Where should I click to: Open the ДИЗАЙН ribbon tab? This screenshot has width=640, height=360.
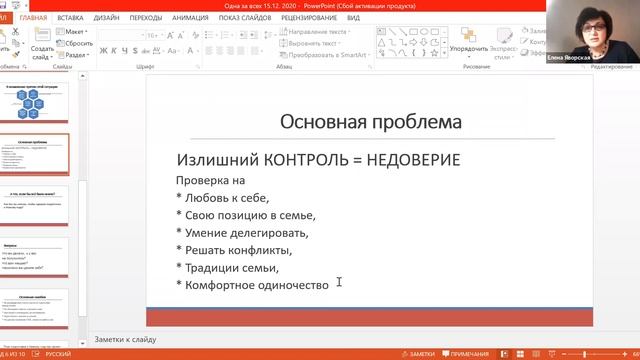point(107,18)
